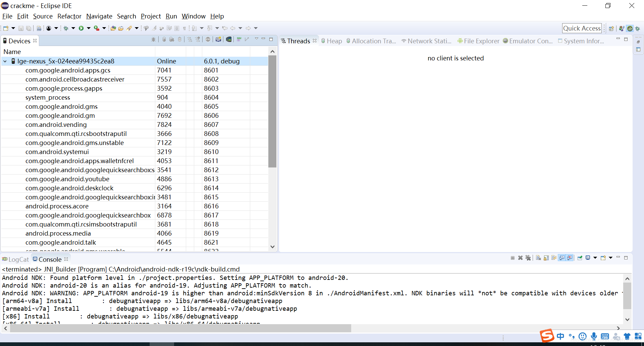Open the Refactor menu
644x346 pixels.
tap(69, 16)
